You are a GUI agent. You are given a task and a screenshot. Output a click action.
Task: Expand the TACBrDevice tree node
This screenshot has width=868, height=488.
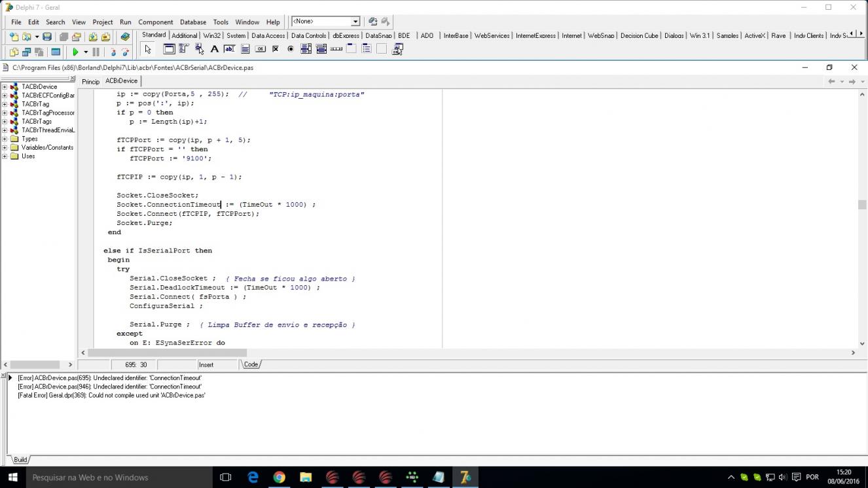[5, 87]
